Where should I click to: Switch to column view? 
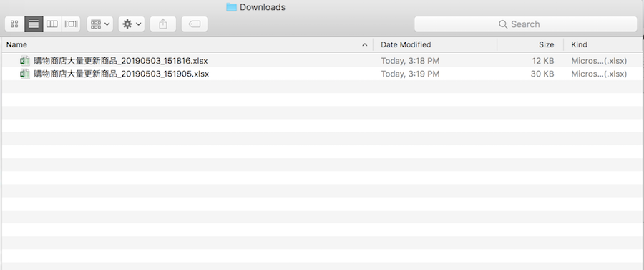tap(52, 24)
